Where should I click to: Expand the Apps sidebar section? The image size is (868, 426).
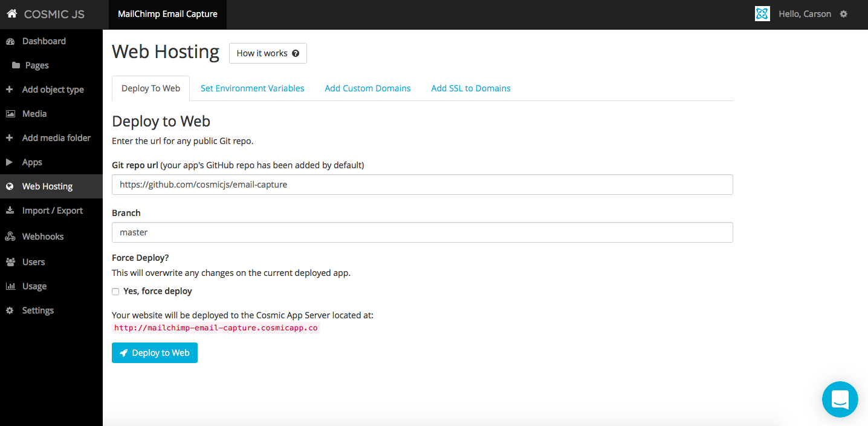click(31, 162)
